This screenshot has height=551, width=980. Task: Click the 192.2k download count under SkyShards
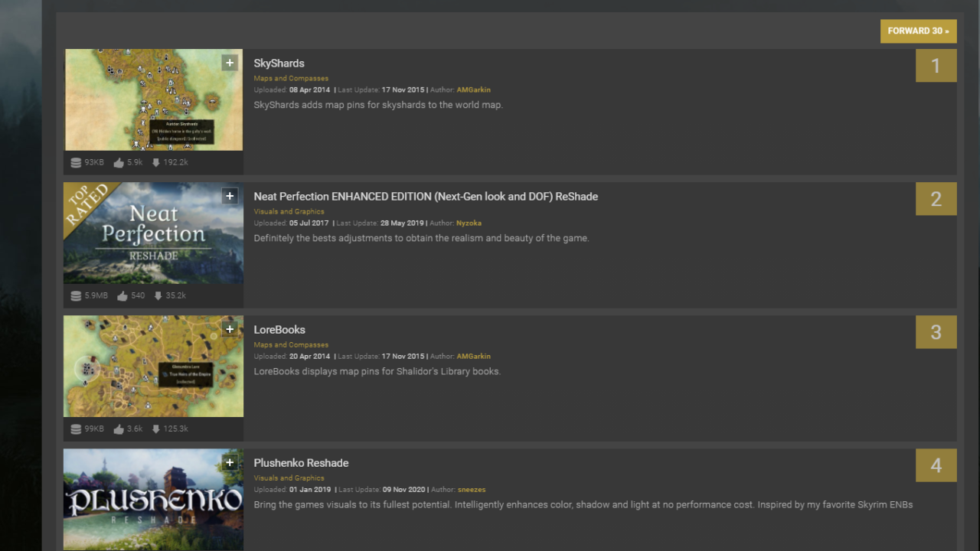click(175, 162)
